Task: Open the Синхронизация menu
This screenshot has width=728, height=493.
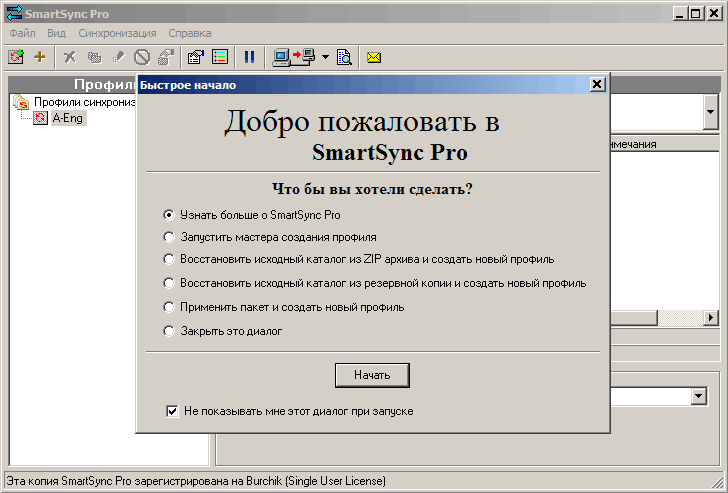Action: coord(117,33)
